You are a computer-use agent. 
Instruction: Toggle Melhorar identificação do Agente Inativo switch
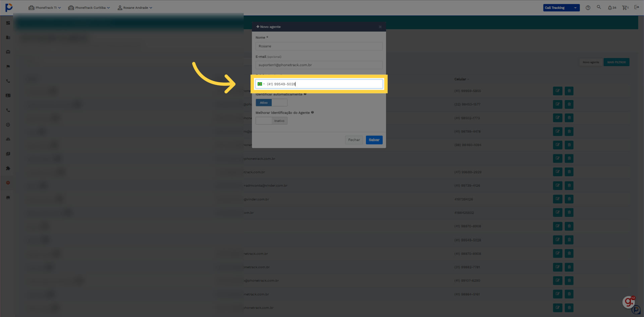pyautogui.click(x=271, y=121)
